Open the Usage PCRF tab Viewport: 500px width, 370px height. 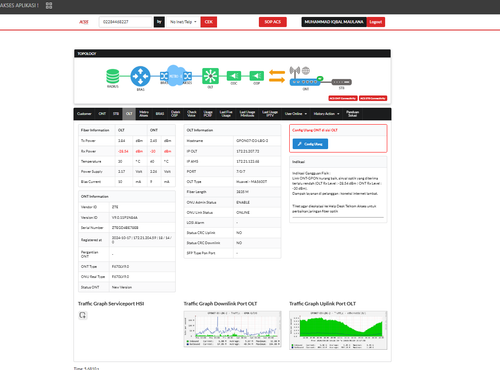pyautogui.click(x=208, y=114)
